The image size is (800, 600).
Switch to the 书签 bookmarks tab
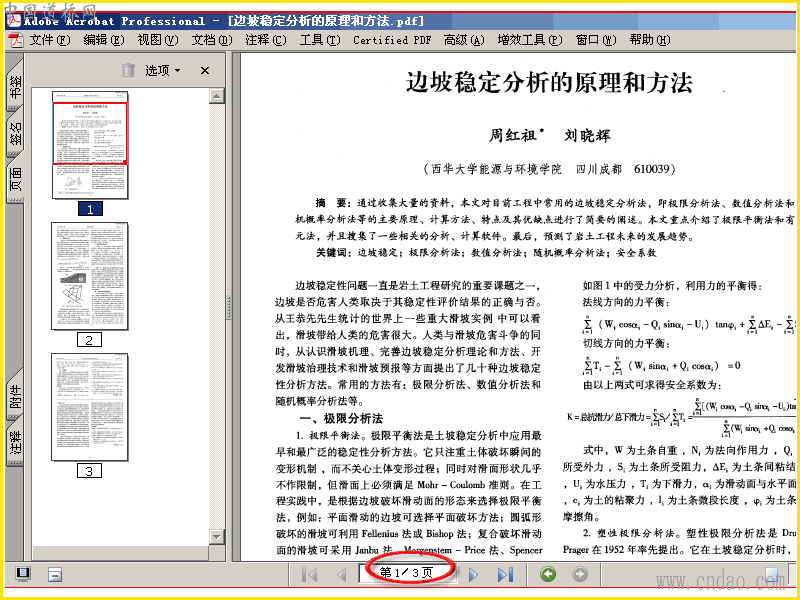click(15, 86)
